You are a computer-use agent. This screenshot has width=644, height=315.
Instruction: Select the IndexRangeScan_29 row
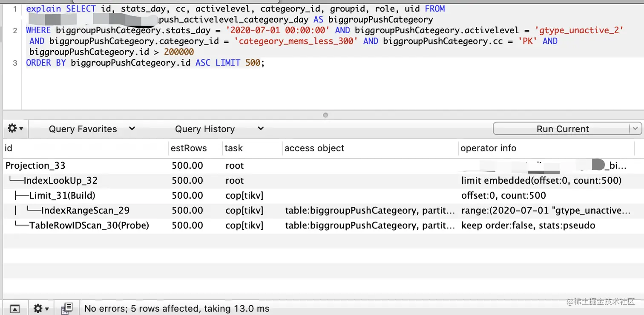pos(85,211)
